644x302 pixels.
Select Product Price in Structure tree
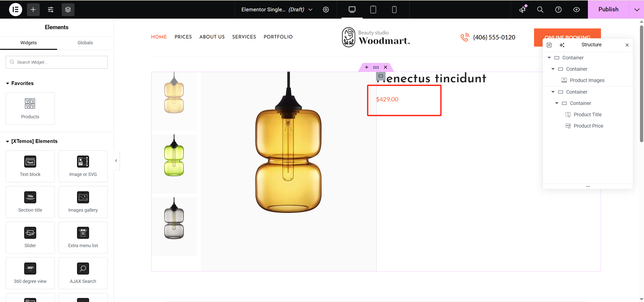coord(588,126)
